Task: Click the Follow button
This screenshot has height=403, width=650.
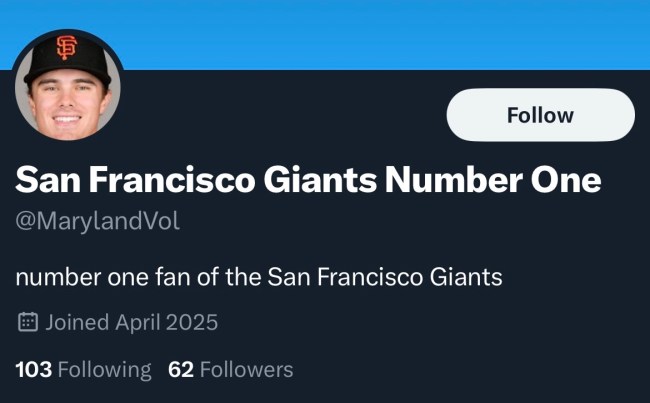Action: tap(540, 115)
